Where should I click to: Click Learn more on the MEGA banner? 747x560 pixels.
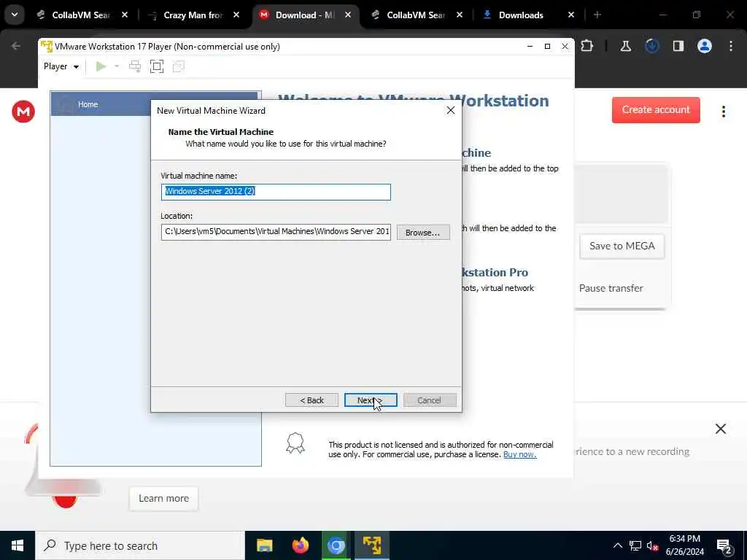point(163,499)
